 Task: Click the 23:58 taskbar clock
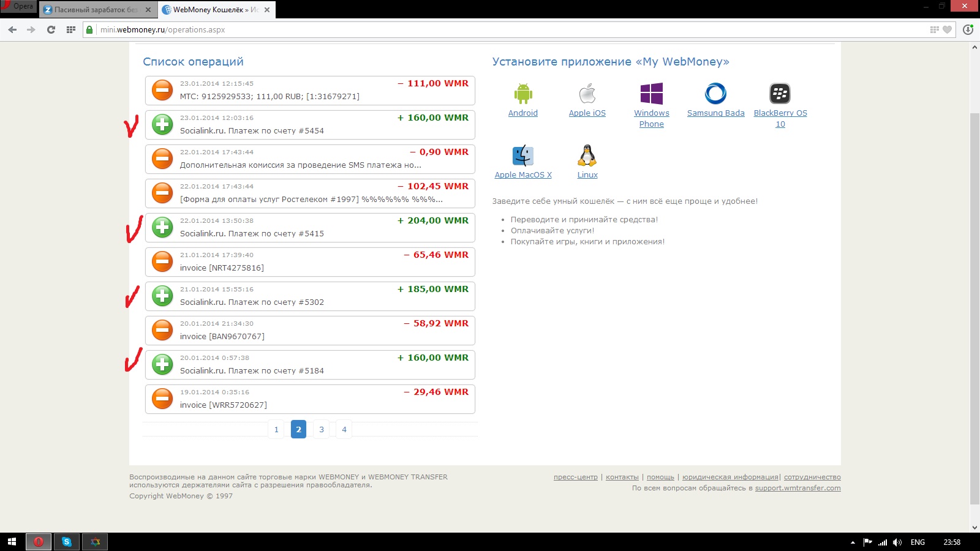952,542
